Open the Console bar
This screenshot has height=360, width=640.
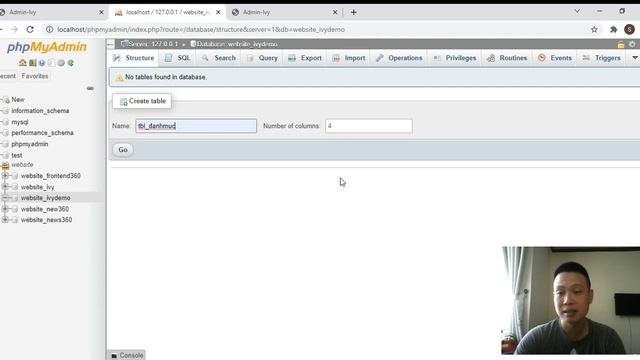127,356
